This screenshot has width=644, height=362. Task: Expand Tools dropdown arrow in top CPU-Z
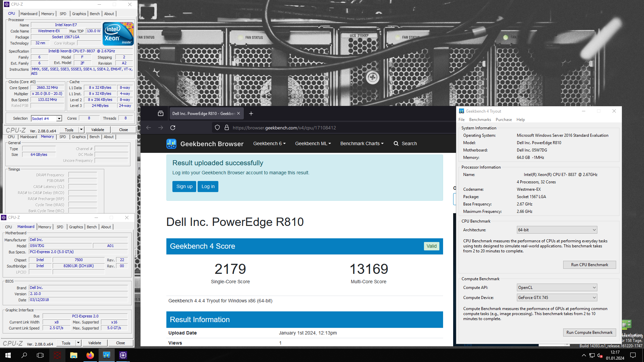click(x=81, y=130)
